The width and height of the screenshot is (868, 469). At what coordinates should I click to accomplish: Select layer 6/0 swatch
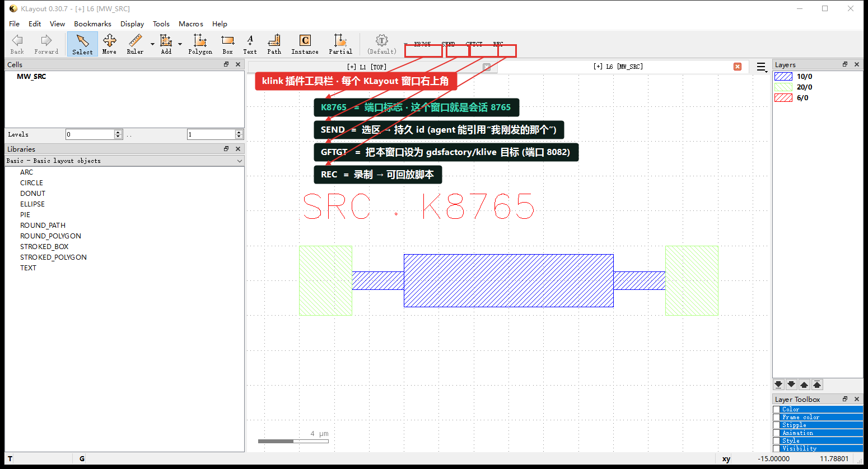783,98
